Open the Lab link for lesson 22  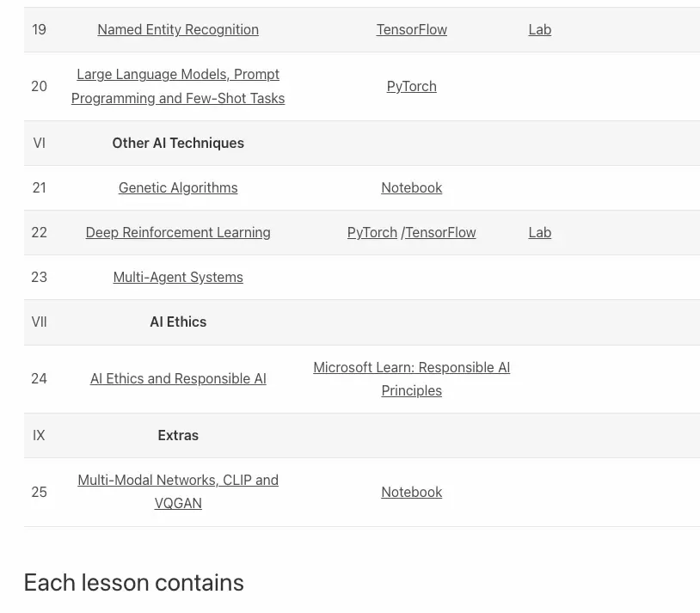click(x=540, y=232)
